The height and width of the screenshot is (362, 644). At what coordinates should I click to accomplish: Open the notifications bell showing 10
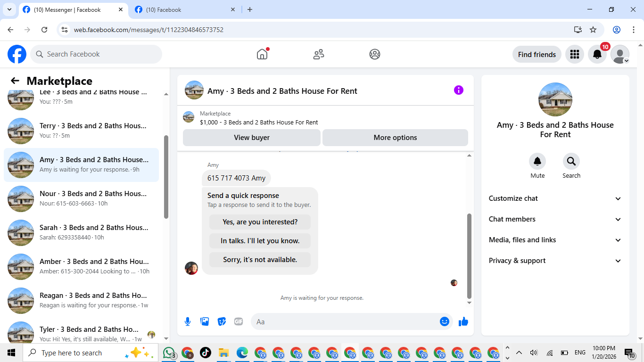pos(597,54)
